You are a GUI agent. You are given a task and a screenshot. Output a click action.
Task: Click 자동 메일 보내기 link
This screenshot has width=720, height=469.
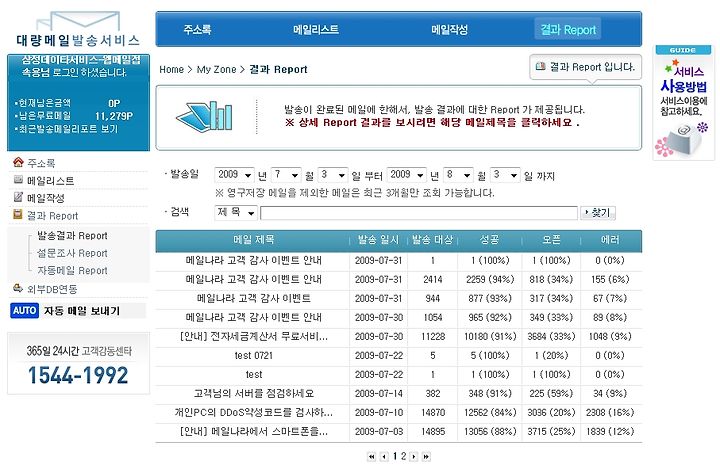(x=82, y=311)
